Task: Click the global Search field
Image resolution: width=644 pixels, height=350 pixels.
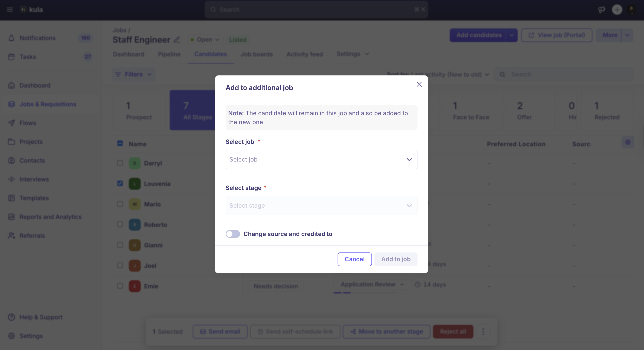Action: (x=316, y=10)
